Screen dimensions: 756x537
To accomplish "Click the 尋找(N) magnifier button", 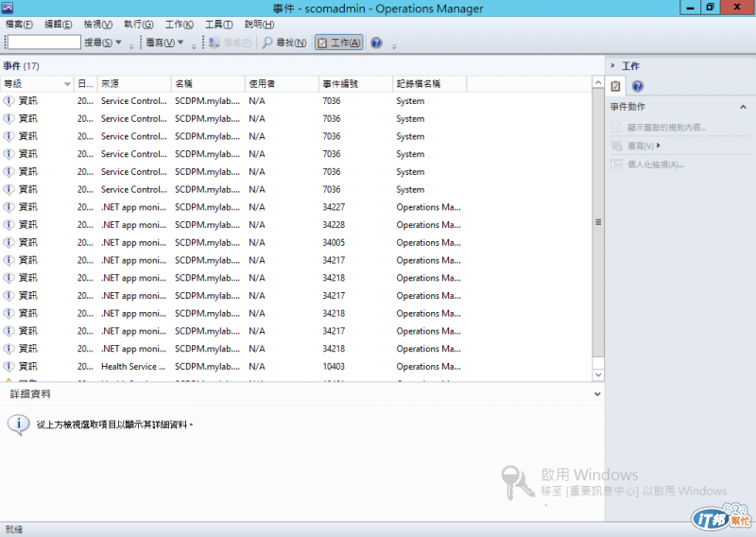I will click(284, 43).
